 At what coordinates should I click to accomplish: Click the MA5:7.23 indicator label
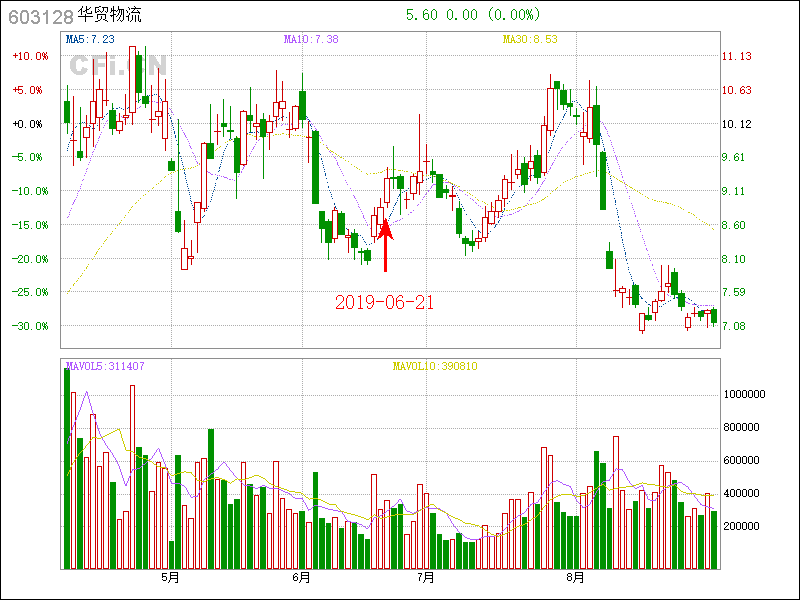pyautogui.click(x=90, y=39)
